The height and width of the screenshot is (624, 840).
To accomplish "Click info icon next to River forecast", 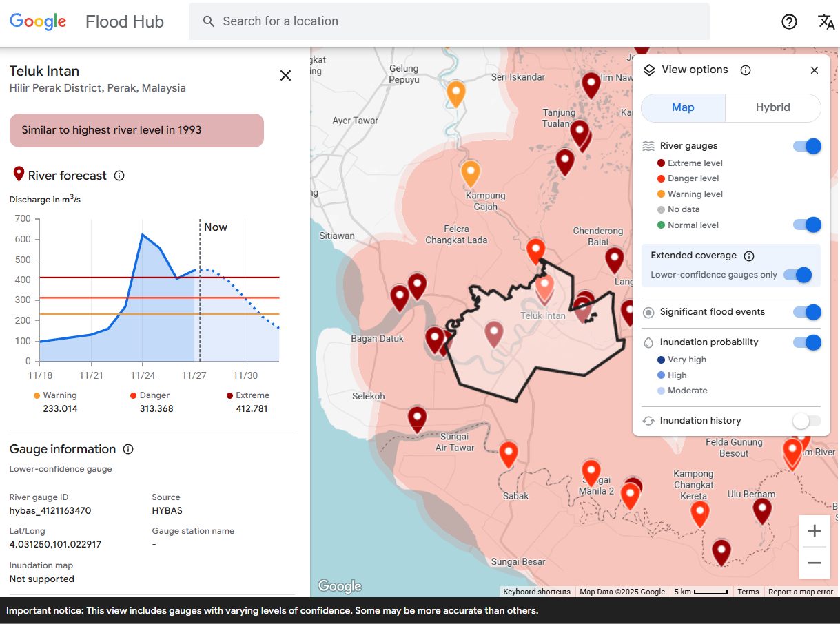I will click(119, 176).
